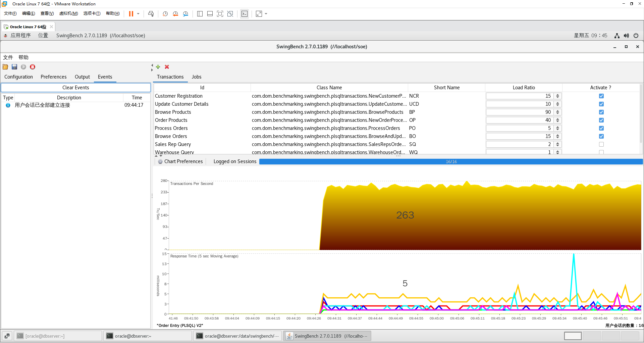Click the Start benchmark play icon
644x343 pixels.
click(23, 67)
